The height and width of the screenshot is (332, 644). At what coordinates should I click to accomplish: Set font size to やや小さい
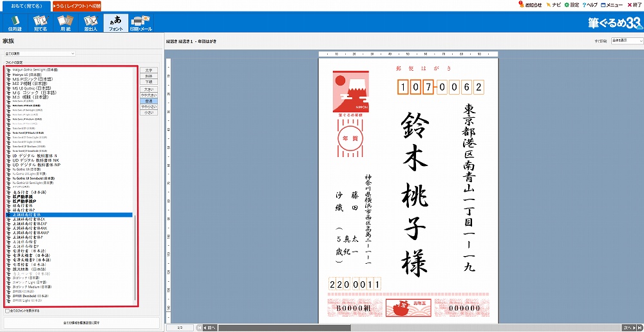[149, 107]
